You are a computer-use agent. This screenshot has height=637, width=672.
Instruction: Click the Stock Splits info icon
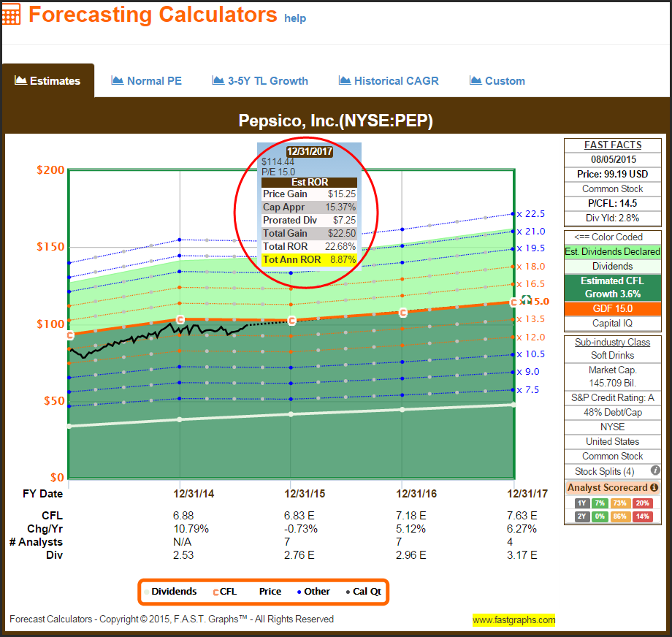(655, 470)
